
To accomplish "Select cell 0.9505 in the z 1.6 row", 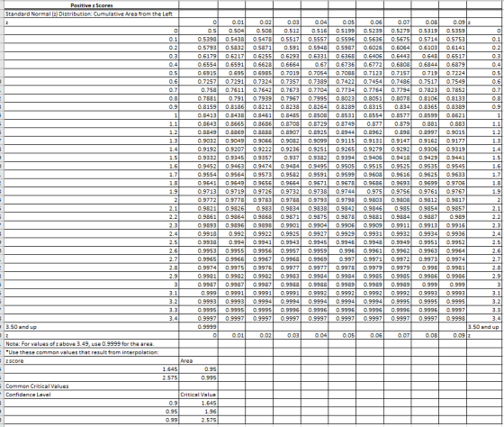I will pyautogui.click(x=342, y=166).
